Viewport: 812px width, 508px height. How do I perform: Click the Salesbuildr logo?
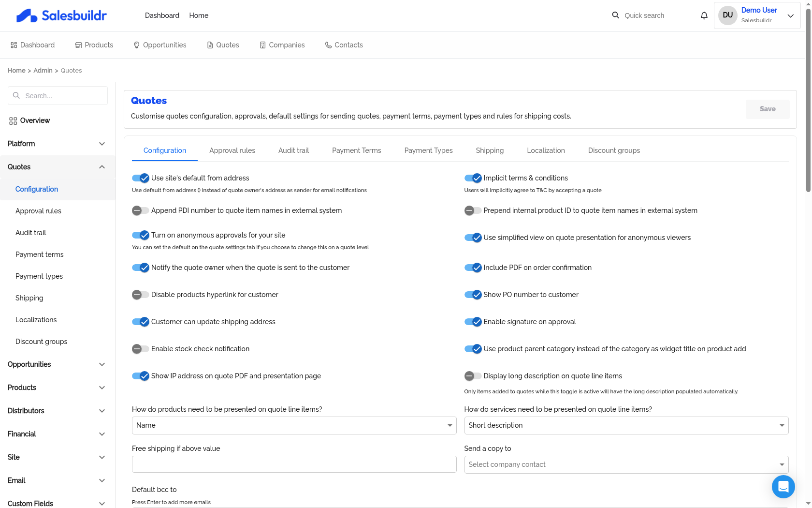[61, 15]
